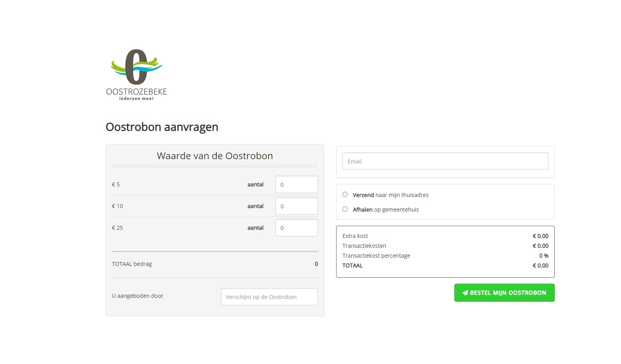
Task: Click the € 5 quantity field
Action: pyautogui.click(x=296, y=184)
